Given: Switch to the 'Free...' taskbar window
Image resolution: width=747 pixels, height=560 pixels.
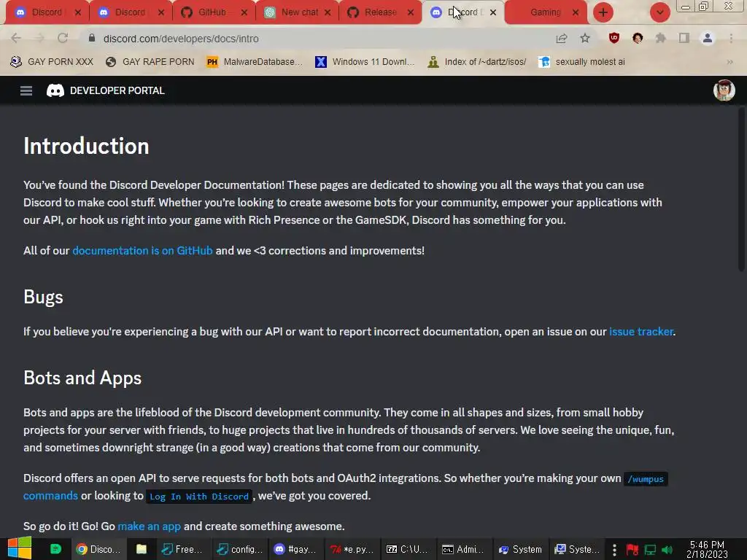Looking at the screenshot, I should point(183,549).
